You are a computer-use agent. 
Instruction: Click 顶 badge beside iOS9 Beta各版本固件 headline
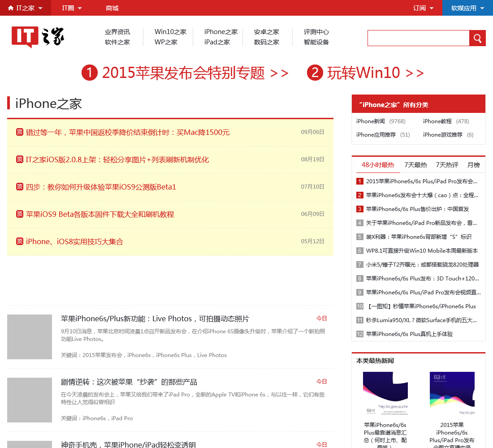[19, 214]
